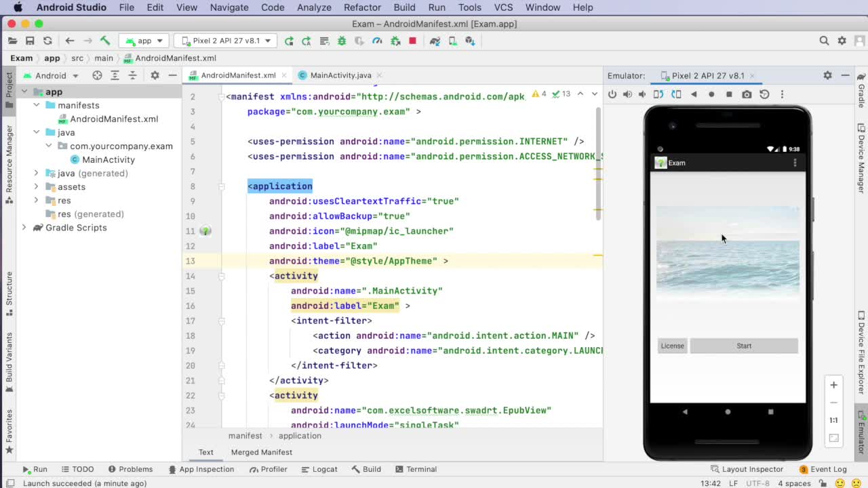
Task: Open emulator extended controls three-dot menu
Action: 782,94
